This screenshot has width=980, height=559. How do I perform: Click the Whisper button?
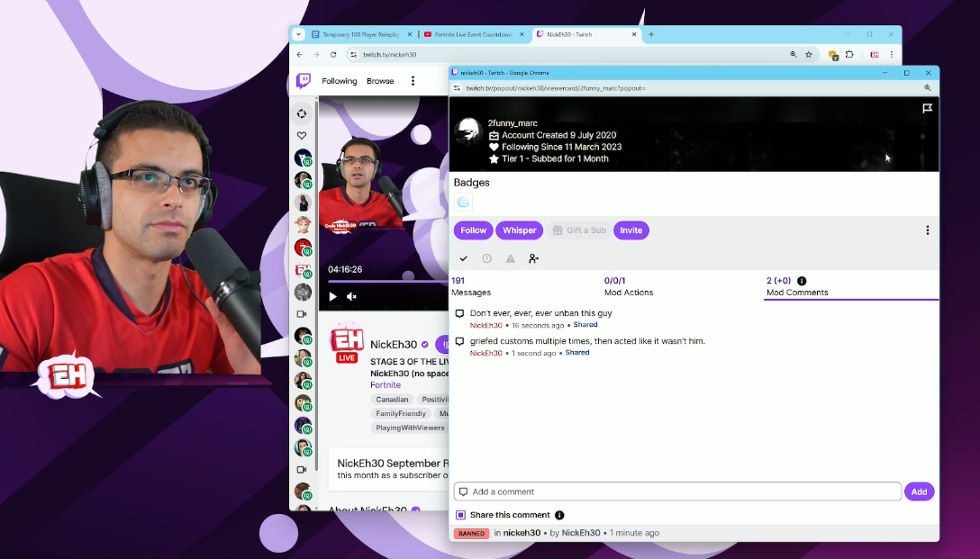pyautogui.click(x=520, y=230)
